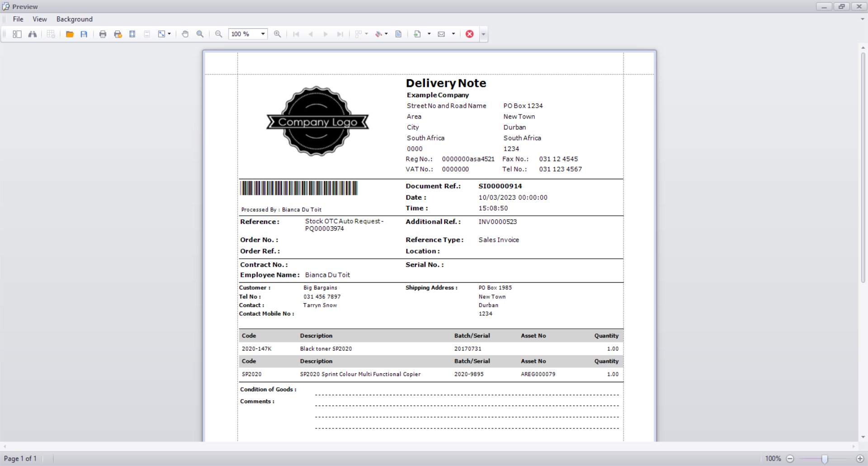Click the Watermark page icon
Image resolution: width=868 pixels, height=466 pixels.
pos(398,34)
